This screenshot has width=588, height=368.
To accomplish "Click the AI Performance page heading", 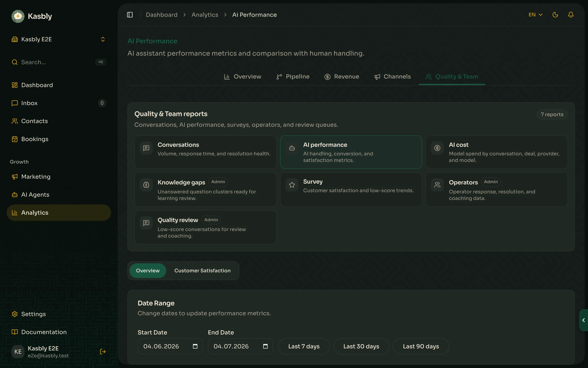I will (x=152, y=41).
